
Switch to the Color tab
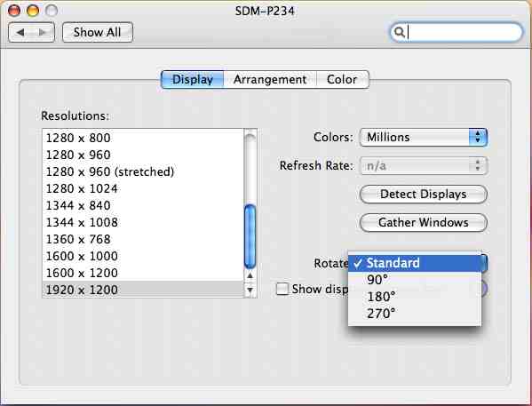click(x=342, y=79)
